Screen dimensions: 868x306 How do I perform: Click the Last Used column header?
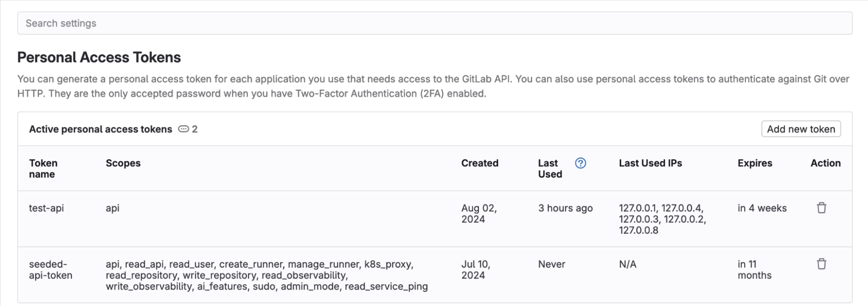coord(550,169)
